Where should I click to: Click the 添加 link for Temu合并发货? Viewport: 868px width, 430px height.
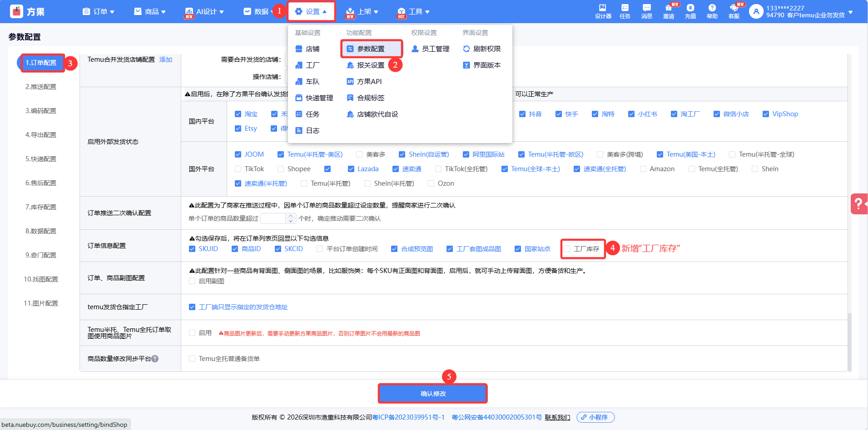click(166, 59)
